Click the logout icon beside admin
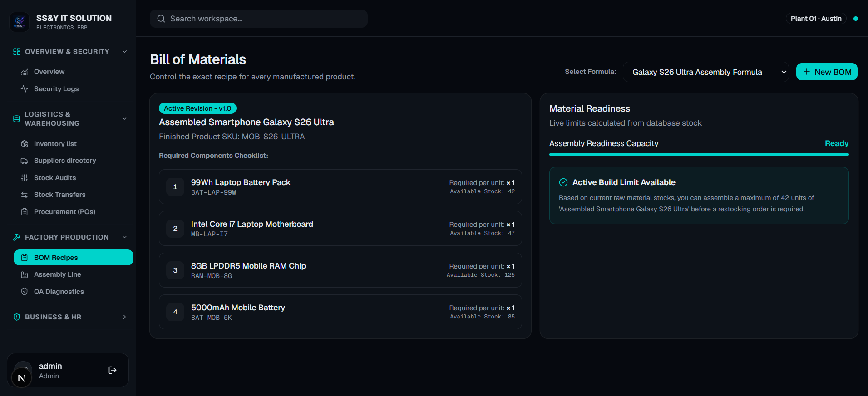868x396 pixels. point(113,370)
